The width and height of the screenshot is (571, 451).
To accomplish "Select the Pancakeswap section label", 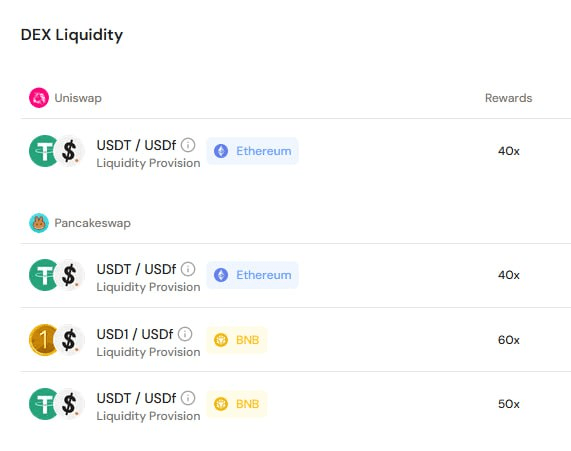I will coord(92,223).
